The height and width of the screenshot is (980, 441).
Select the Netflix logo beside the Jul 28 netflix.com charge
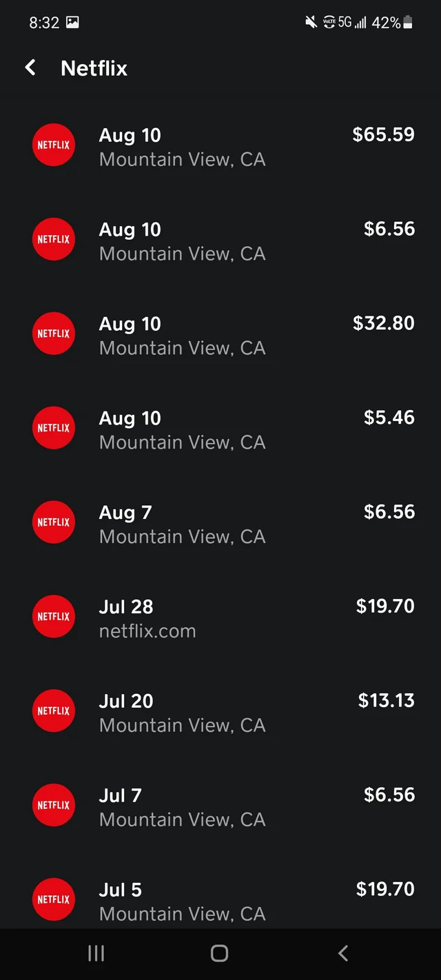pyautogui.click(x=53, y=617)
